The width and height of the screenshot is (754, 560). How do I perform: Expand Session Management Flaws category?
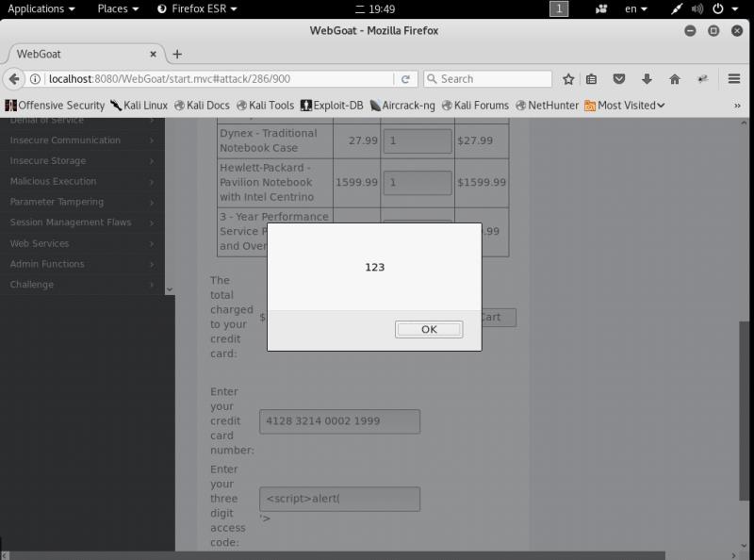click(82, 222)
